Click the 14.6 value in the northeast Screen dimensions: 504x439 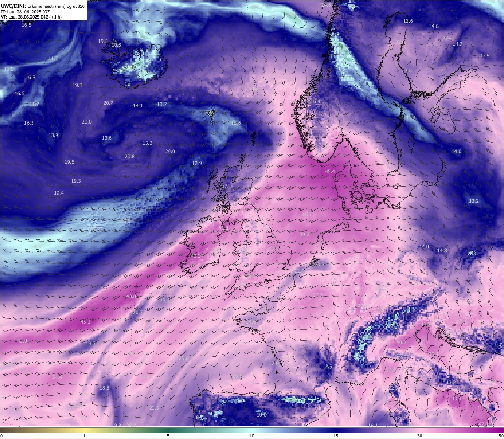pos(434,26)
